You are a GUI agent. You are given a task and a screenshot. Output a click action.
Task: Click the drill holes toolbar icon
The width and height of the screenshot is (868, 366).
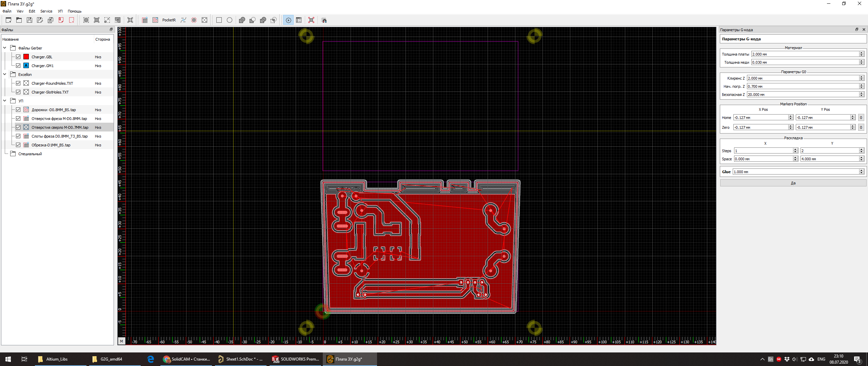point(204,20)
